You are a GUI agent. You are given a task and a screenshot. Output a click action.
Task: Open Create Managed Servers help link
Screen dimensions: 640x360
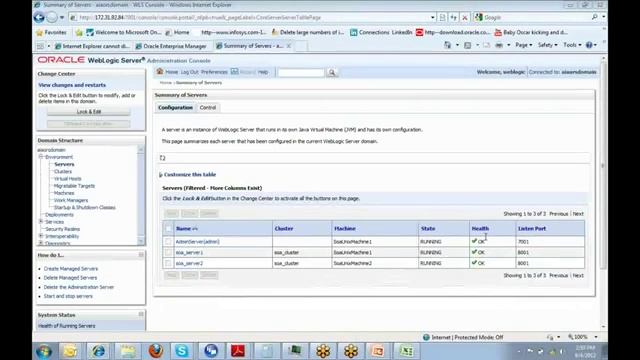71,269
